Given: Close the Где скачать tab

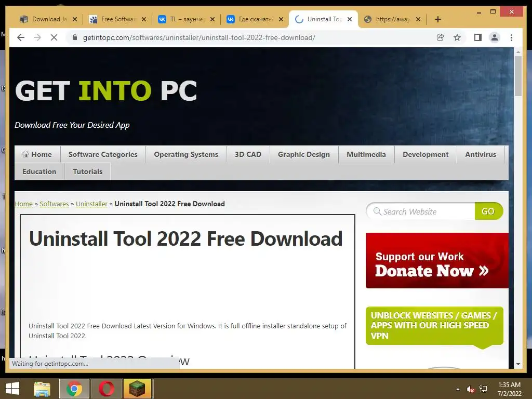Looking at the screenshot, I should [281, 19].
